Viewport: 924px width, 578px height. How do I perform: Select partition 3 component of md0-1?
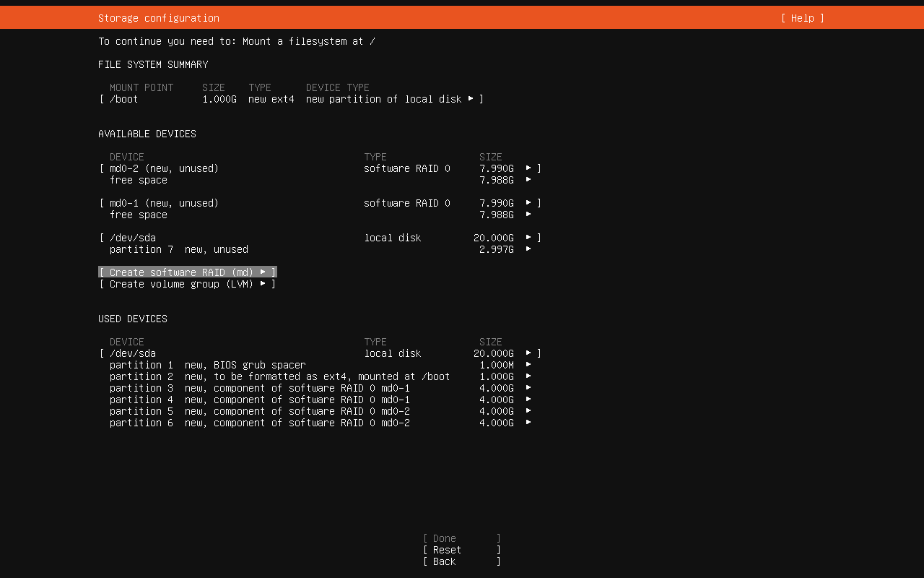pos(320,388)
